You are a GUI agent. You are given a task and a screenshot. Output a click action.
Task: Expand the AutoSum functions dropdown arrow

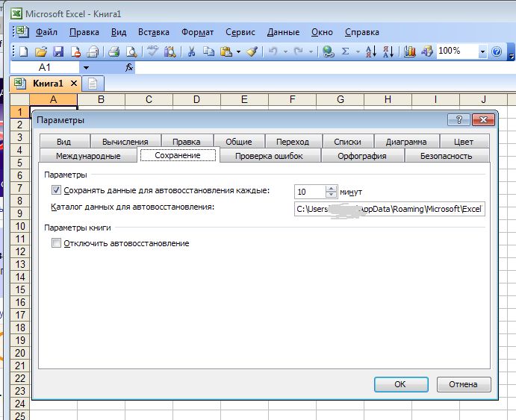coord(358,51)
